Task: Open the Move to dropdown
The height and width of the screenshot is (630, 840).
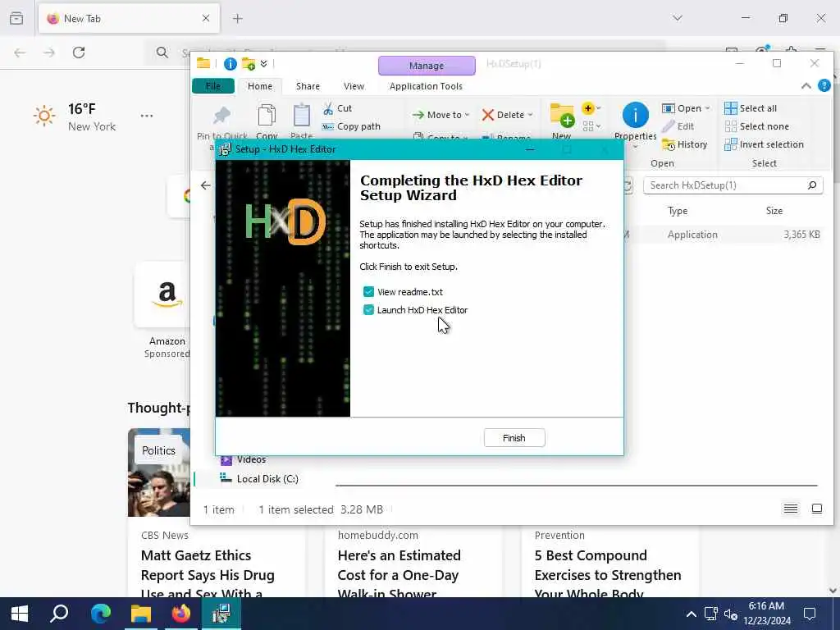Action: [x=441, y=115]
